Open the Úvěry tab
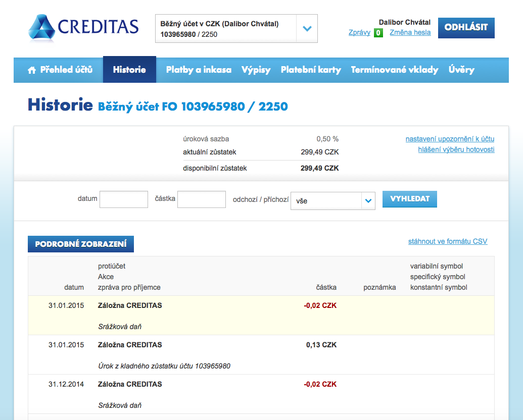Viewport: 523px width, 420px height. click(x=461, y=70)
